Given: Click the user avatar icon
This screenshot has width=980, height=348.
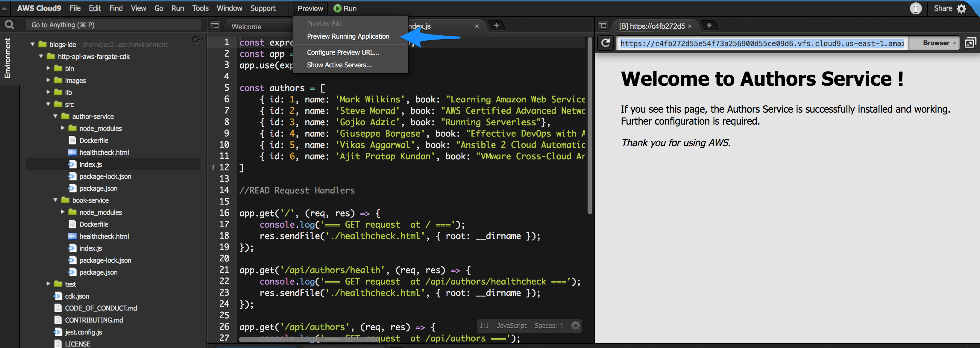Looking at the screenshot, I should (x=915, y=8).
